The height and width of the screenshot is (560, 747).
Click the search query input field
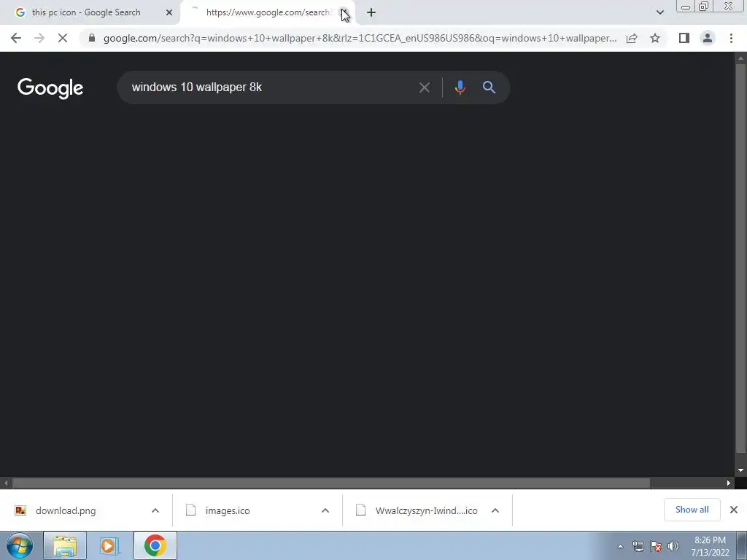click(271, 87)
